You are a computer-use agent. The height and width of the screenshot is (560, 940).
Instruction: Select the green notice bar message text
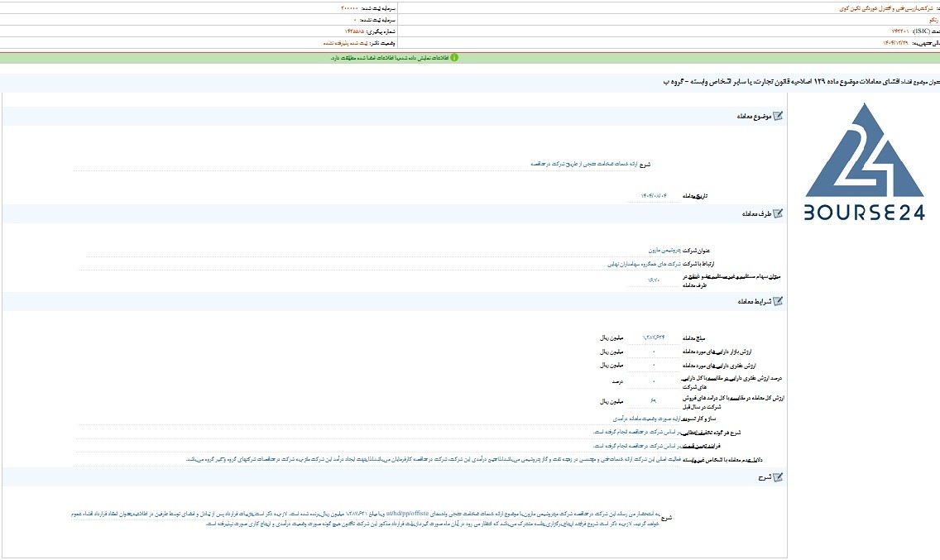pos(390,58)
